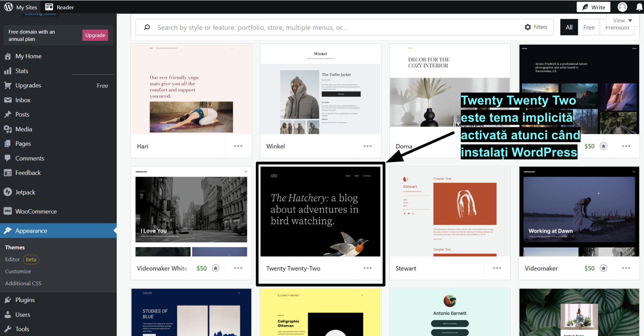Viewport: 644px width, 336px height.
Task: Open the Antonio Barnett theme preview
Action: (x=450, y=312)
